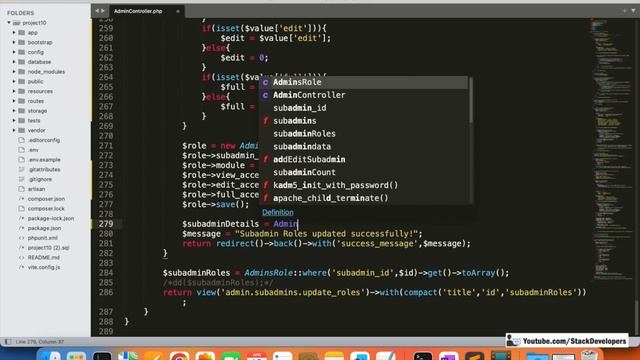
Task: Click the composer.json file icon
Action: [x=22, y=199]
